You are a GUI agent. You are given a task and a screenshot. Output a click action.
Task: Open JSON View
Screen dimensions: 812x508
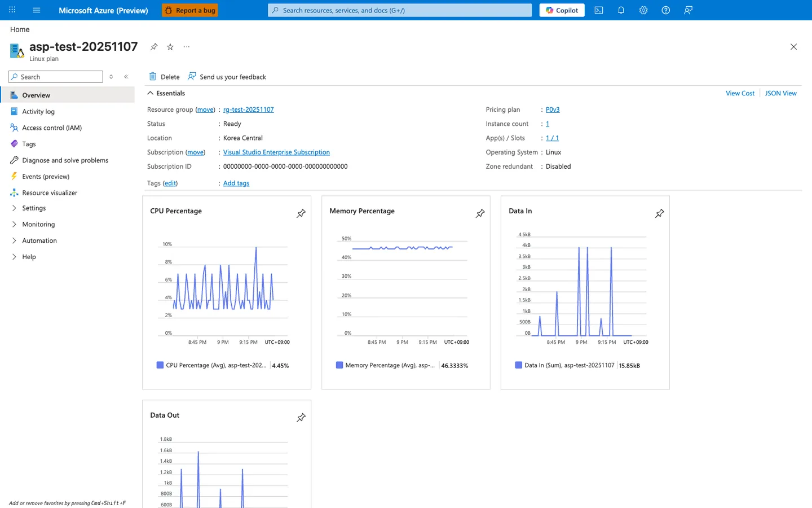pos(781,93)
